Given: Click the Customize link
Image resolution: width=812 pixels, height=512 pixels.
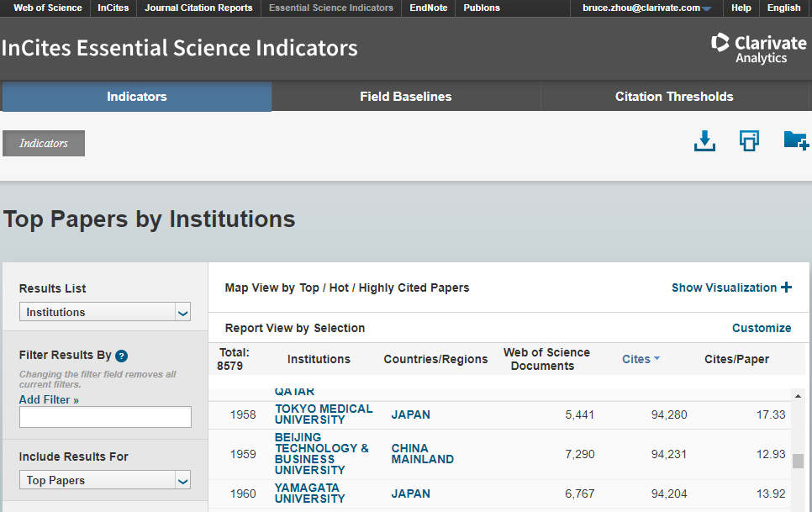Looking at the screenshot, I should coord(761,328).
